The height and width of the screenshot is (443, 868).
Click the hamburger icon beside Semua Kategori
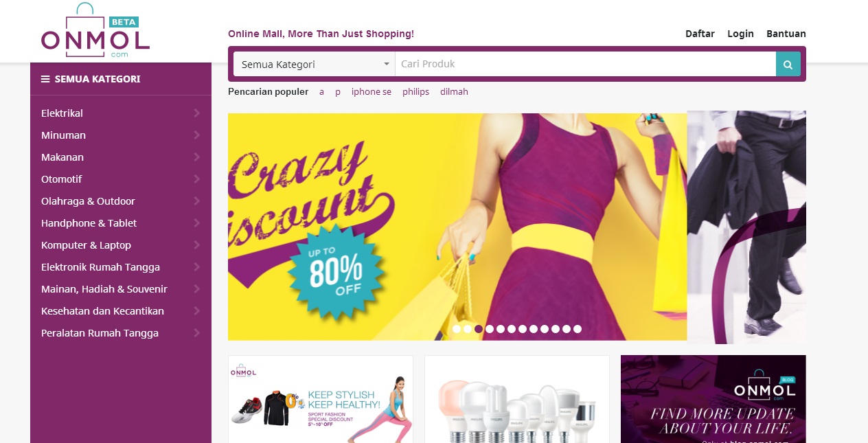[45, 79]
